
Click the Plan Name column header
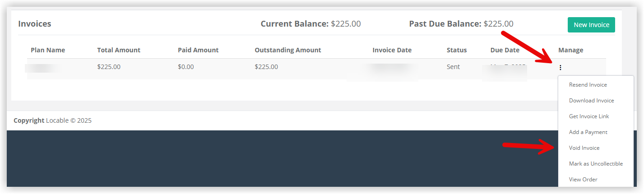coord(48,50)
